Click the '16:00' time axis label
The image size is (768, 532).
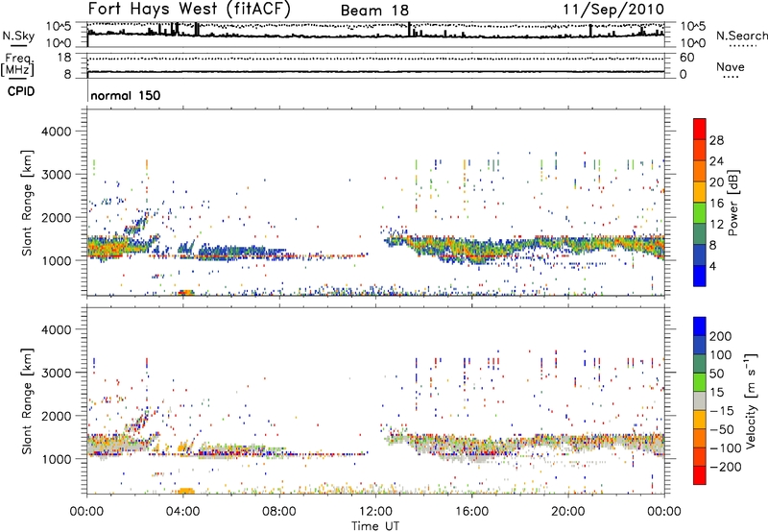point(471,512)
